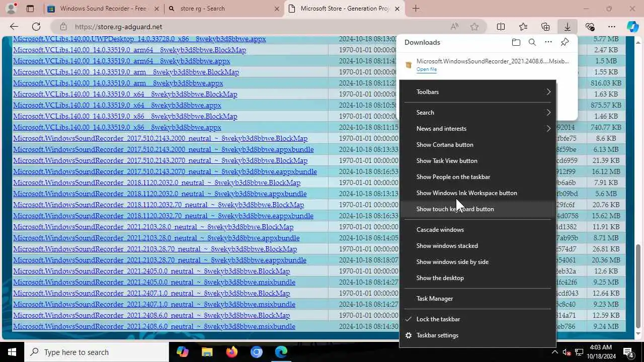Add this page to favorites star
The image size is (644, 362).
pos(474,27)
